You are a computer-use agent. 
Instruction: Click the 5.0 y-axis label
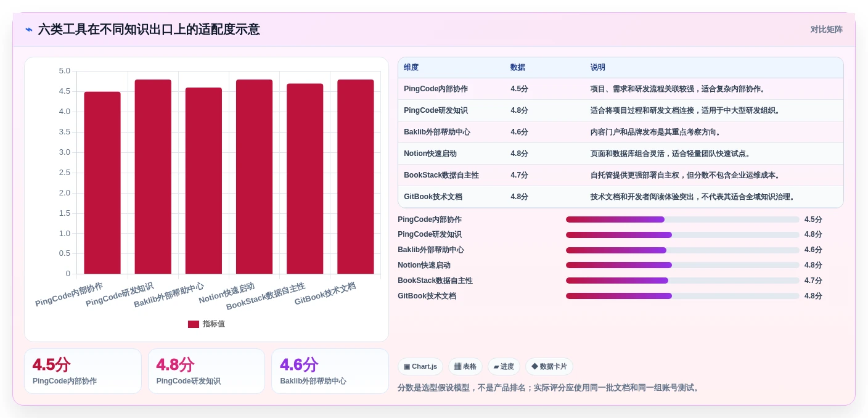(65, 71)
